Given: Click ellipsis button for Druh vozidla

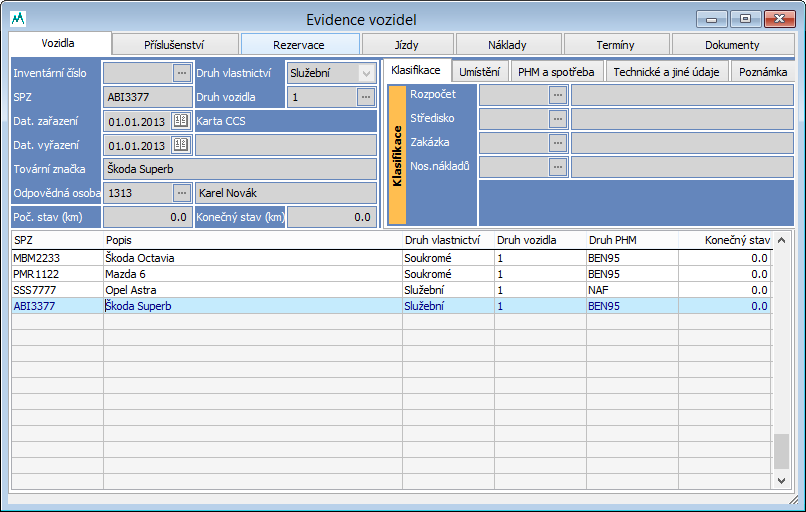Looking at the screenshot, I should pyautogui.click(x=365, y=97).
